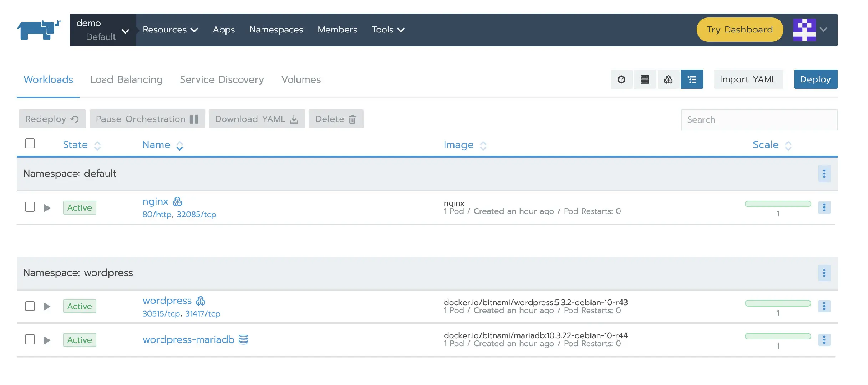Switch to the pod (cube) view icon
Viewport: 868px width, 385px height.
[x=621, y=79]
